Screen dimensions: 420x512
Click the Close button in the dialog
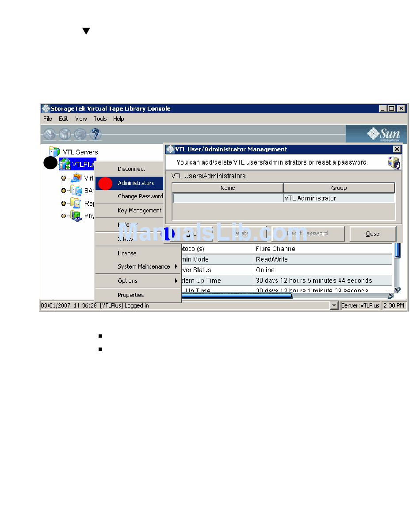[373, 234]
